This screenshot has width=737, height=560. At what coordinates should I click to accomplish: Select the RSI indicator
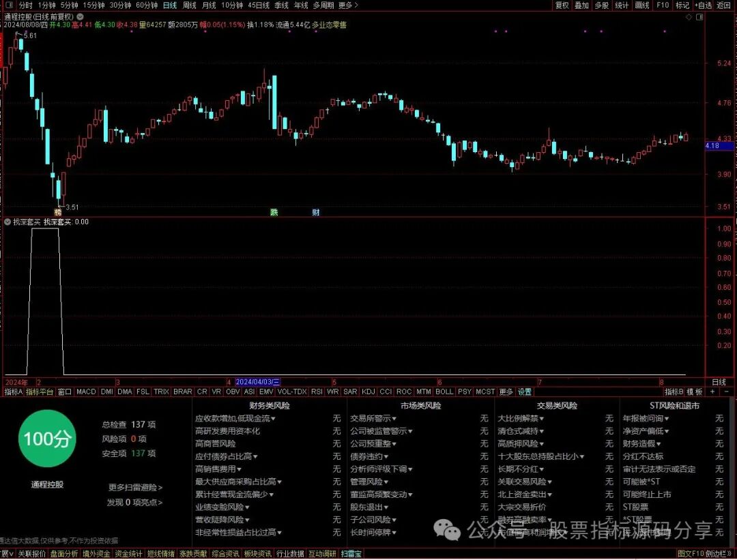click(x=317, y=392)
